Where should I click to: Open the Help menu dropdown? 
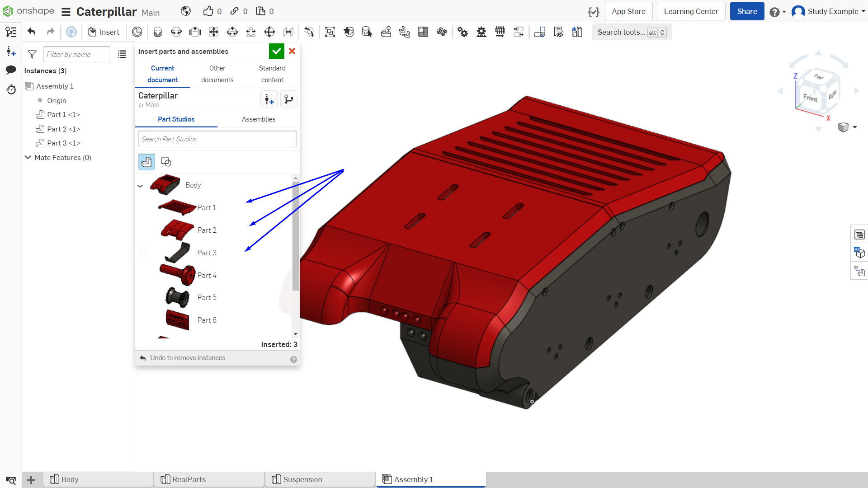tap(778, 12)
